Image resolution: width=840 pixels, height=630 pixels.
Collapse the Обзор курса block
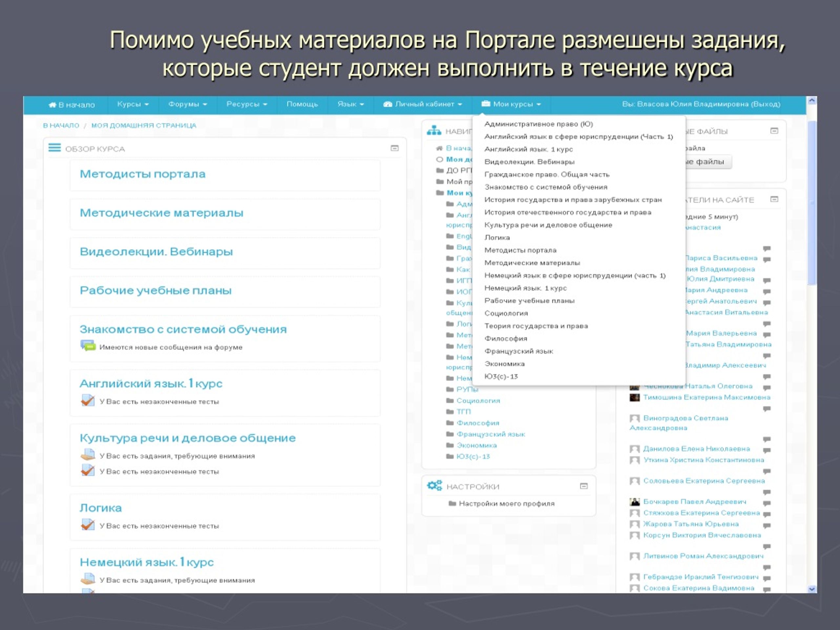[394, 148]
